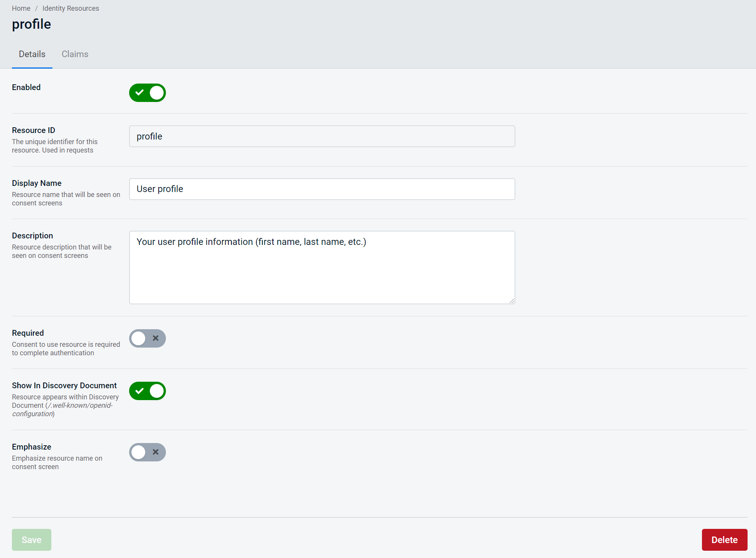Focus the Resource ID input field

coord(322,136)
